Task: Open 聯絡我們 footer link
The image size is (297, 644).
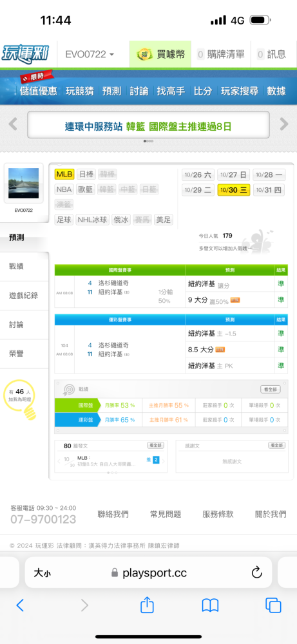Action: click(x=113, y=514)
